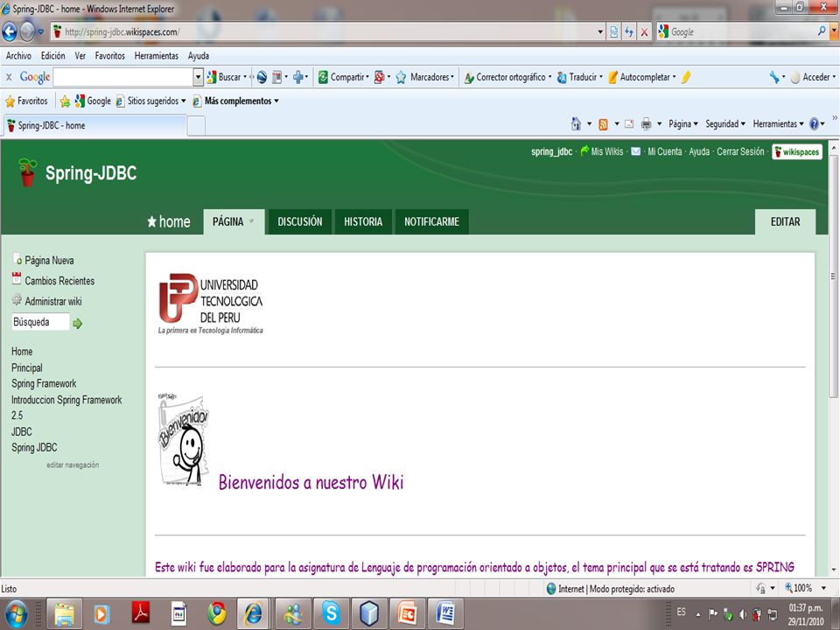Open Skype from the Windows taskbar
The image size is (840, 630).
tap(331, 613)
